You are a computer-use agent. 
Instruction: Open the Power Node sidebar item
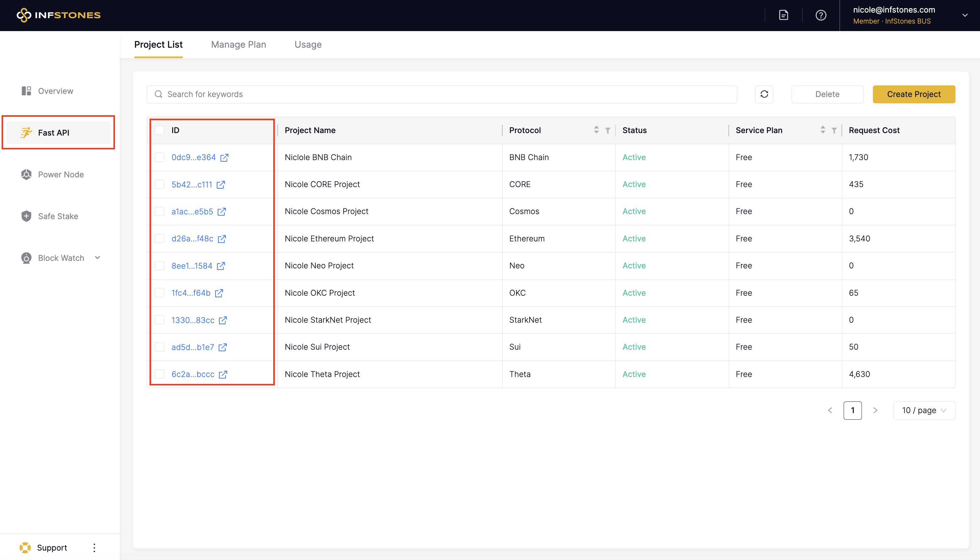60,174
